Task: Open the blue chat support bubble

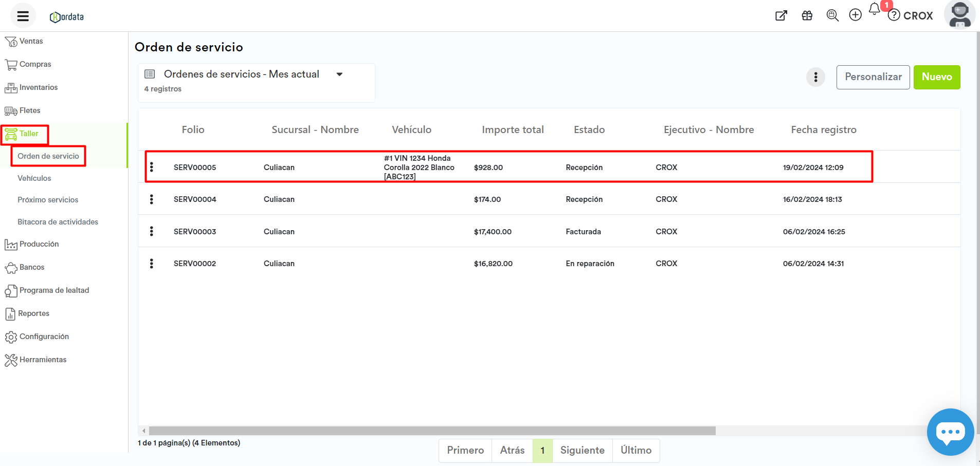Action: point(950,432)
